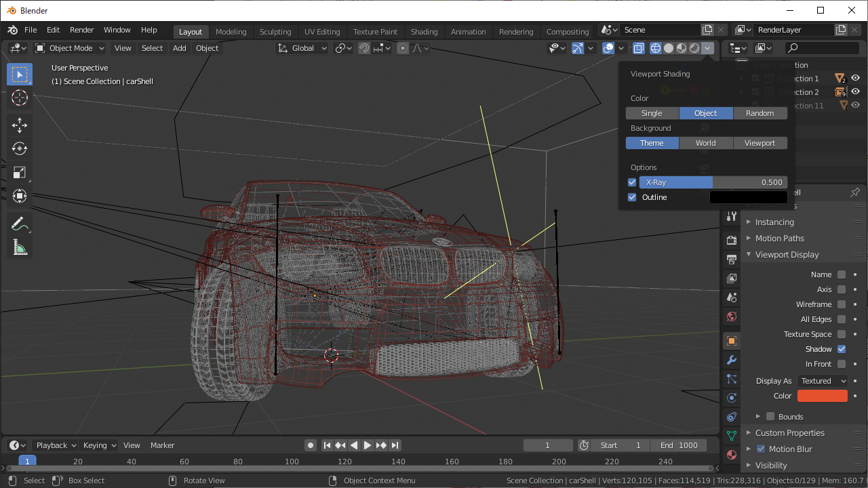The width and height of the screenshot is (868, 488).
Task: Click the orange object Color swatch
Action: tap(822, 396)
